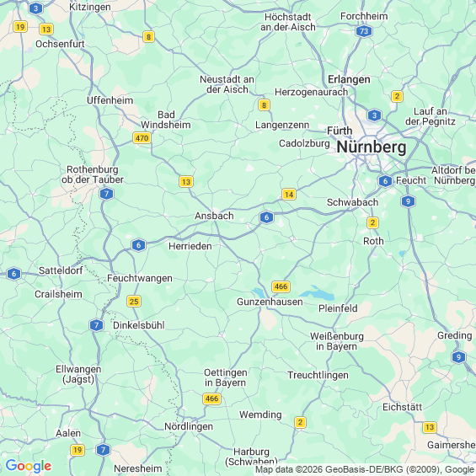
Task: Click the Ansbach town label
Action: click(214, 216)
